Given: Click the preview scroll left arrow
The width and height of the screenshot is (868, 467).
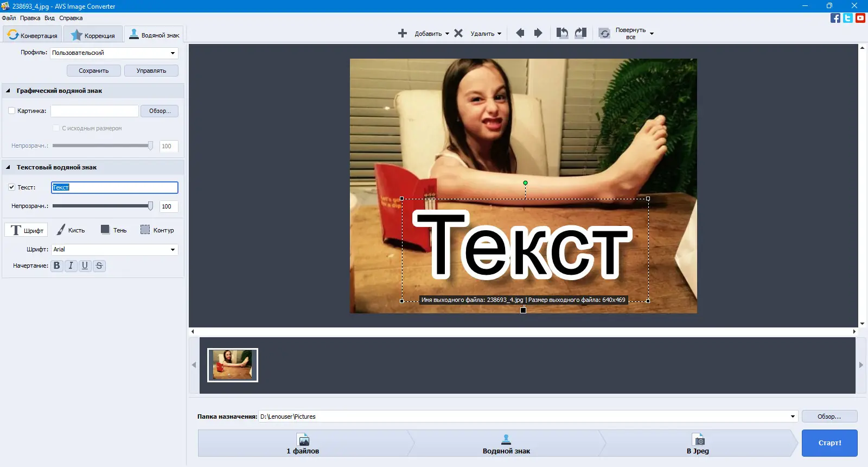Looking at the screenshot, I should (x=193, y=331).
